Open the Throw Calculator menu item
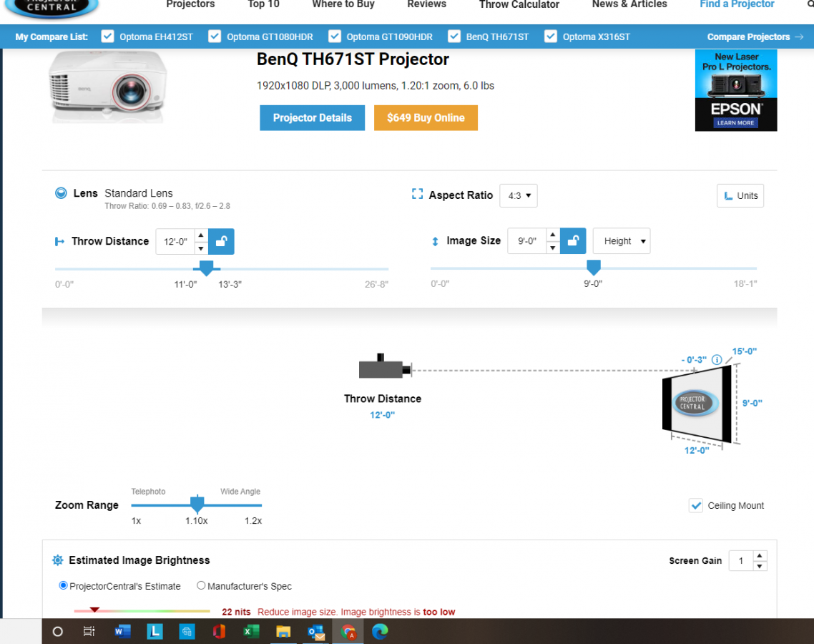 pos(519,5)
